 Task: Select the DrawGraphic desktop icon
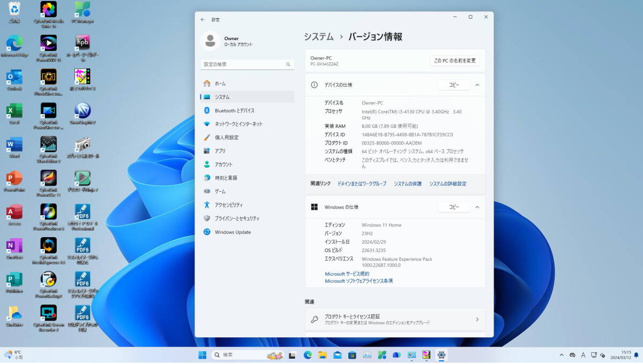click(x=83, y=113)
